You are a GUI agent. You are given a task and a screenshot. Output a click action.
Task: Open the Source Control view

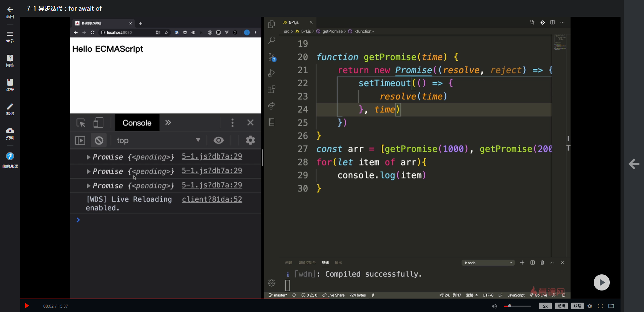272,57
